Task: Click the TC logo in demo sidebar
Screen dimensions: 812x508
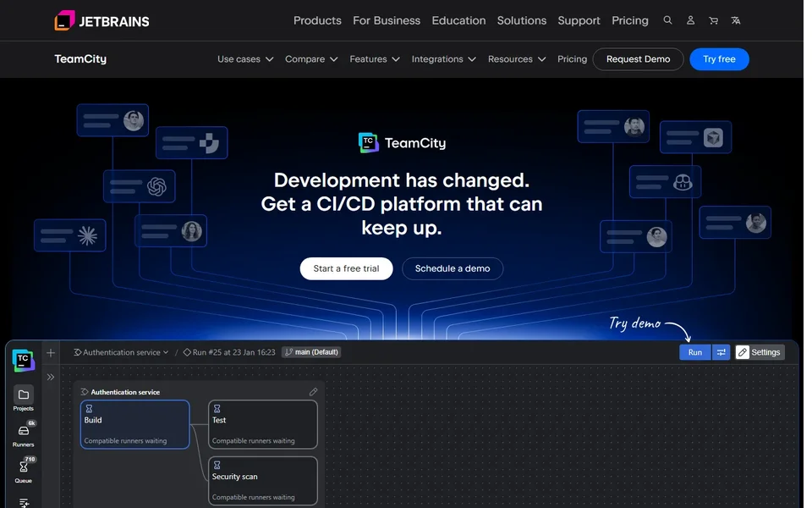Action: click(x=24, y=361)
